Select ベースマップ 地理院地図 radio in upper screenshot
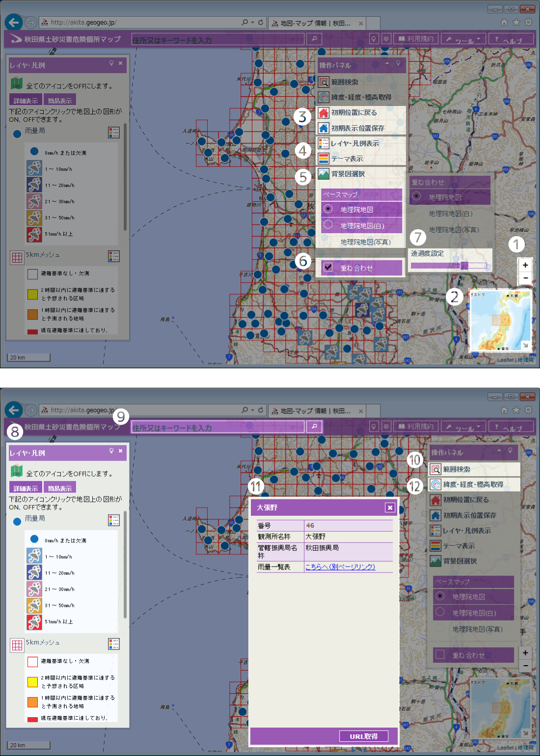Screen dimensions: 540x756 tap(328, 209)
